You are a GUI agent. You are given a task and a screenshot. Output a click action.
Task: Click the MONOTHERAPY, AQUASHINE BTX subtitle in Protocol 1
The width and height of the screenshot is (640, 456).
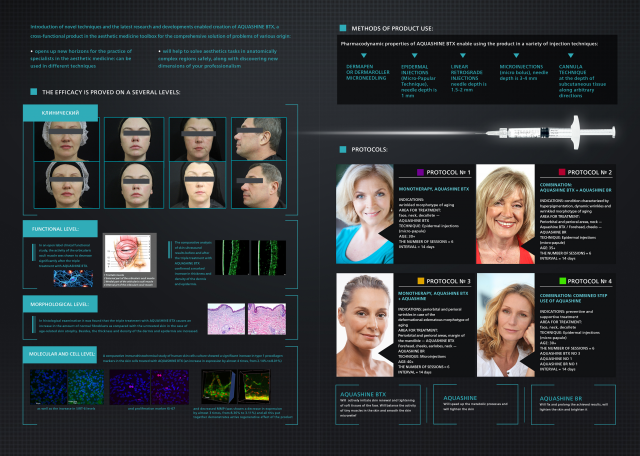click(433, 189)
